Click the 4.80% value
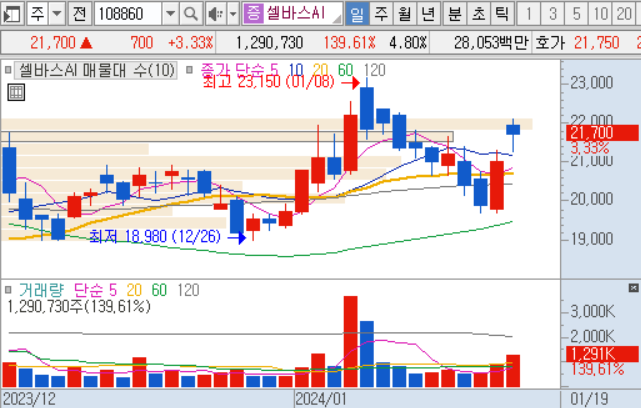 click(408, 43)
